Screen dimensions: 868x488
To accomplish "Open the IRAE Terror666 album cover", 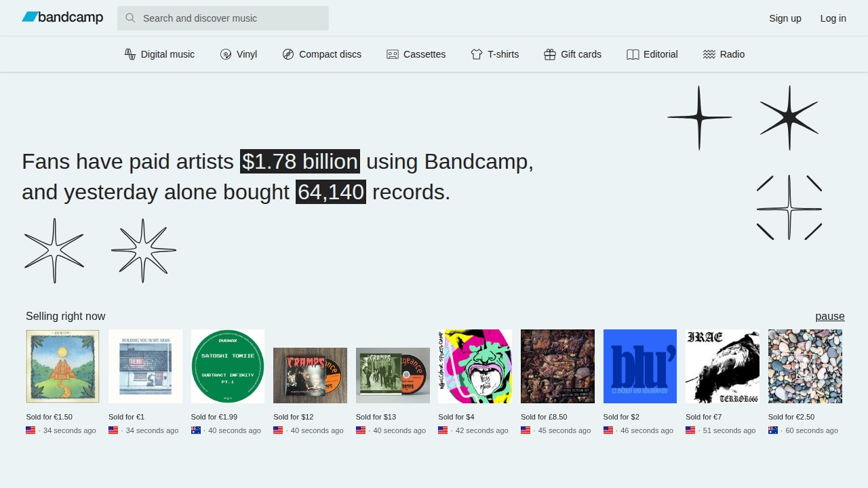I will click(x=722, y=366).
